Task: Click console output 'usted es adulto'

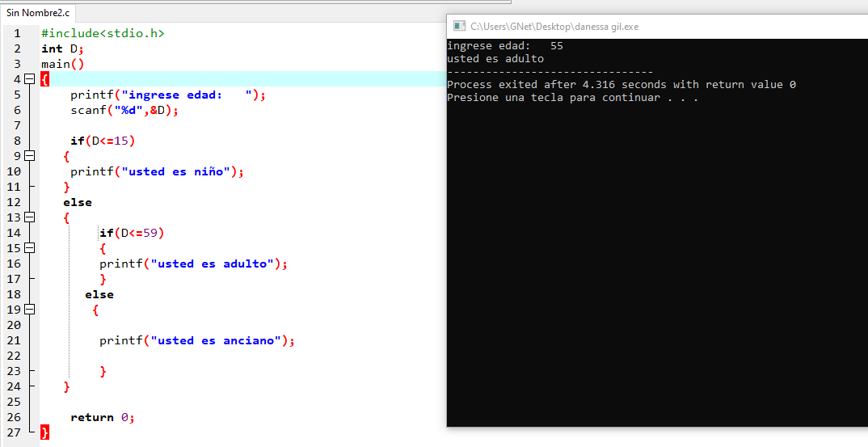Action: [495, 59]
